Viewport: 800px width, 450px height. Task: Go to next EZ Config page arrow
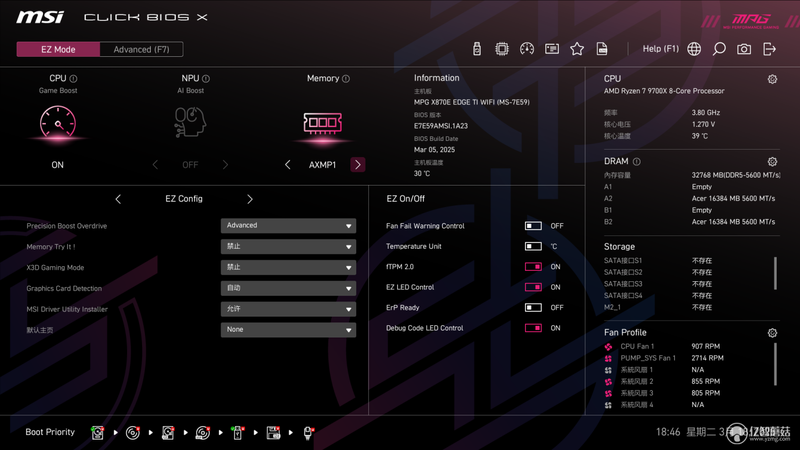click(249, 199)
